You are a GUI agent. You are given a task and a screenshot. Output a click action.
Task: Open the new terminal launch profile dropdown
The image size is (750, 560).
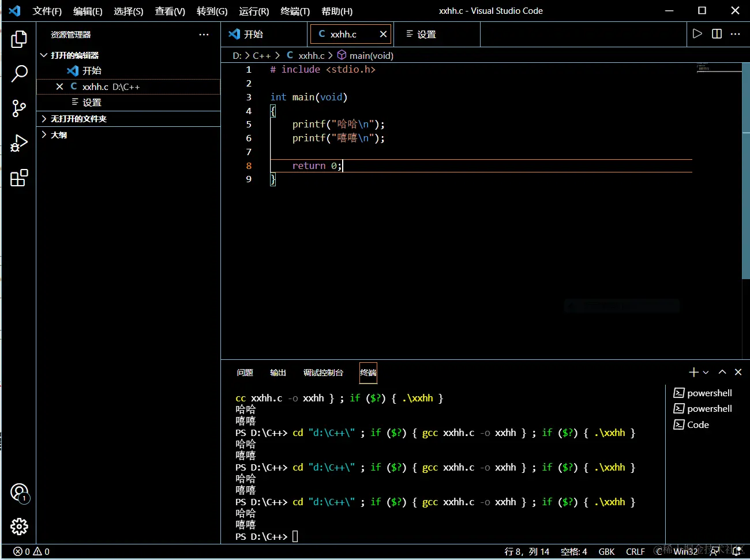pos(706,373)
